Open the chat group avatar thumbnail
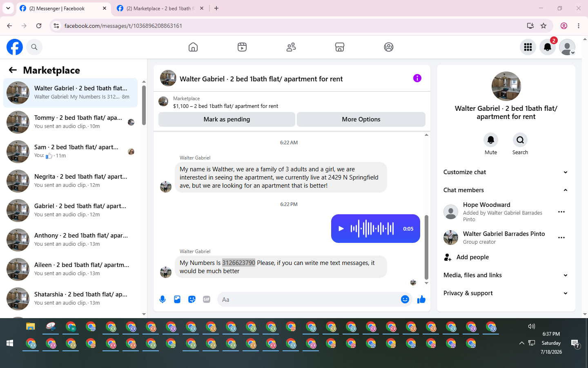Viewport: 588px width, 368px height. (506, 86)
